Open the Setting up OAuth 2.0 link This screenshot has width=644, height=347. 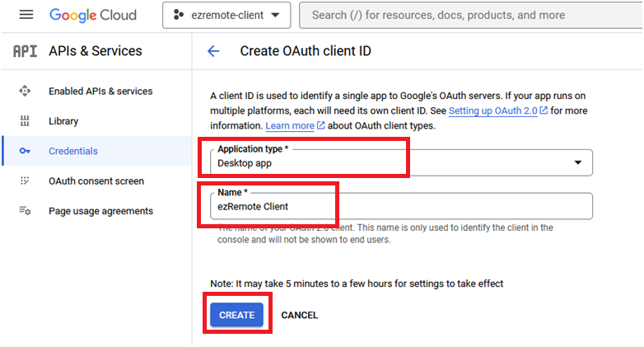pyautogui.click(x=492, y=110)
